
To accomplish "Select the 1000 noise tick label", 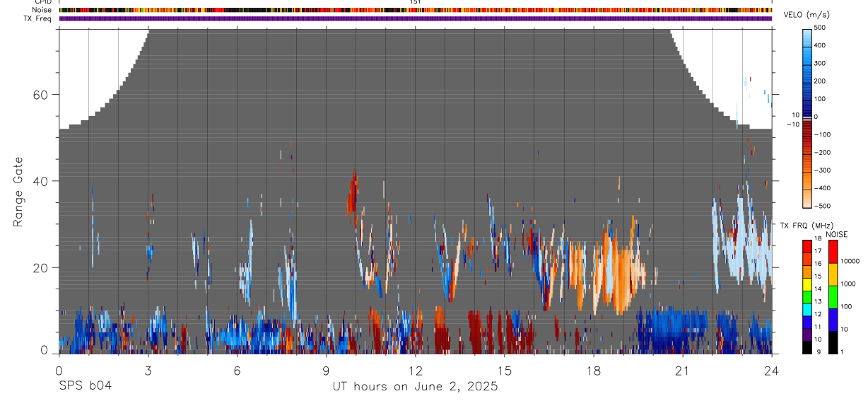I will [x=848, y=284].
